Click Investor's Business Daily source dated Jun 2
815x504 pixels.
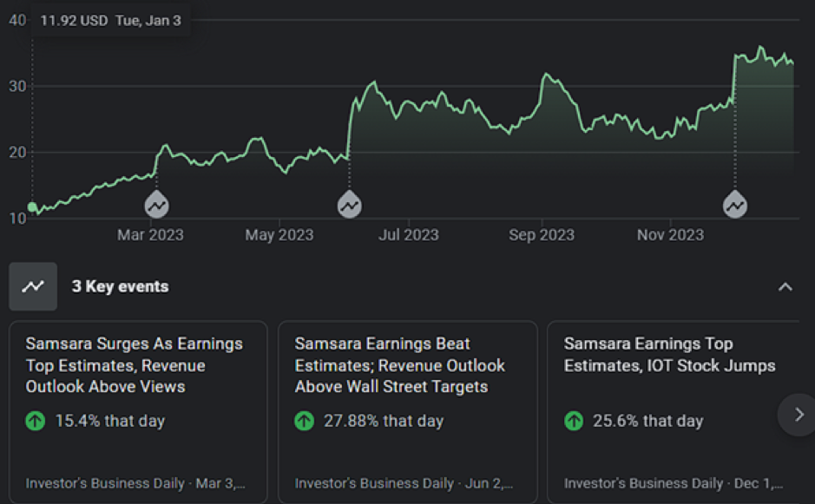pyautogui.click(x=404, y=483)
